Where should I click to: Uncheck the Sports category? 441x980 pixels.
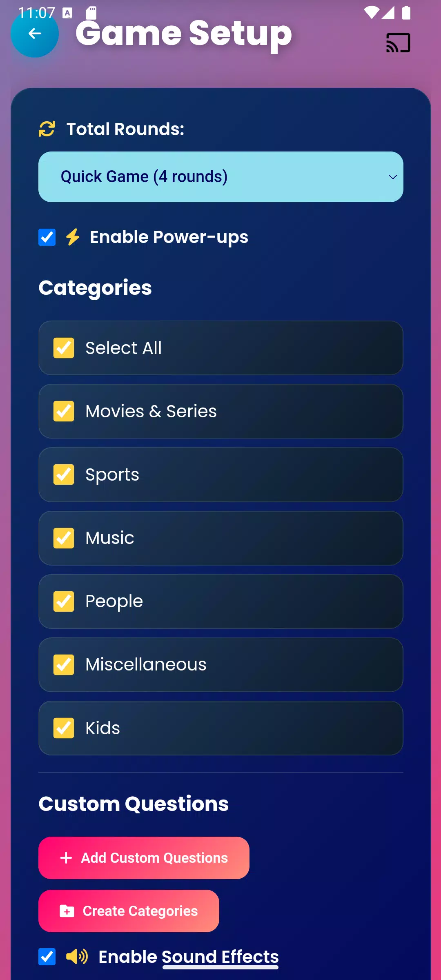click(x=64, y=474)
